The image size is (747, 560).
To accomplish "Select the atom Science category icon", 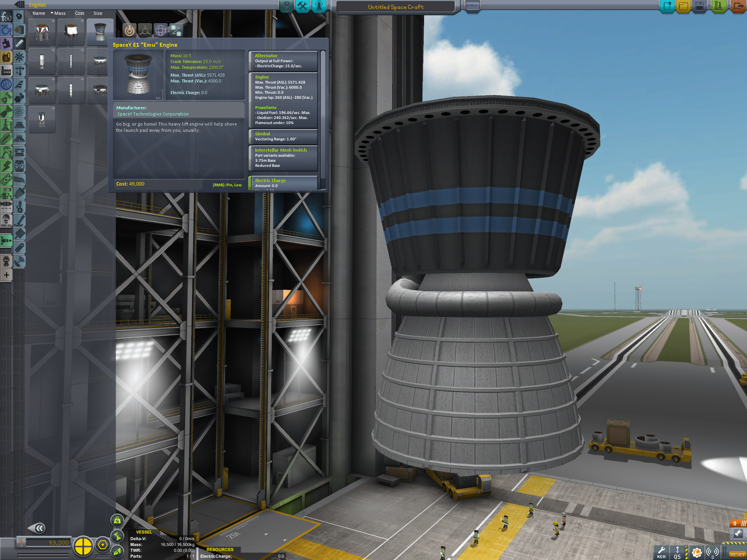I will (19, 112).
